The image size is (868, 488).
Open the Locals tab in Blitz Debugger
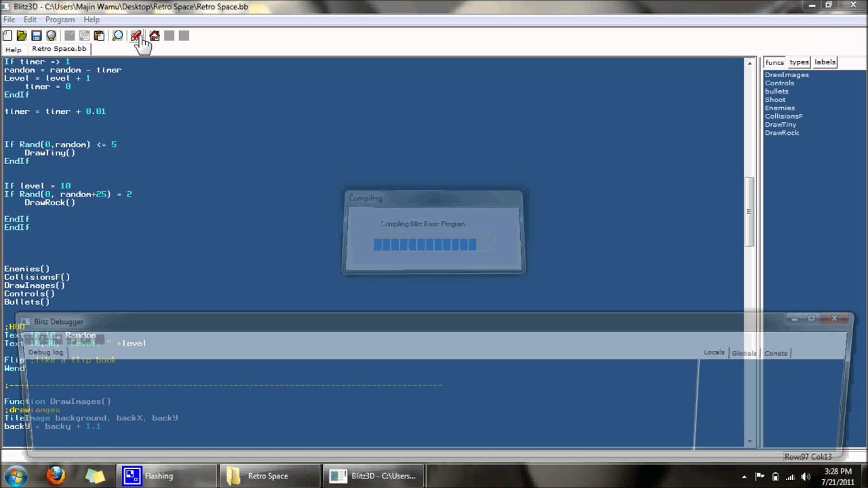pos(714,352)
